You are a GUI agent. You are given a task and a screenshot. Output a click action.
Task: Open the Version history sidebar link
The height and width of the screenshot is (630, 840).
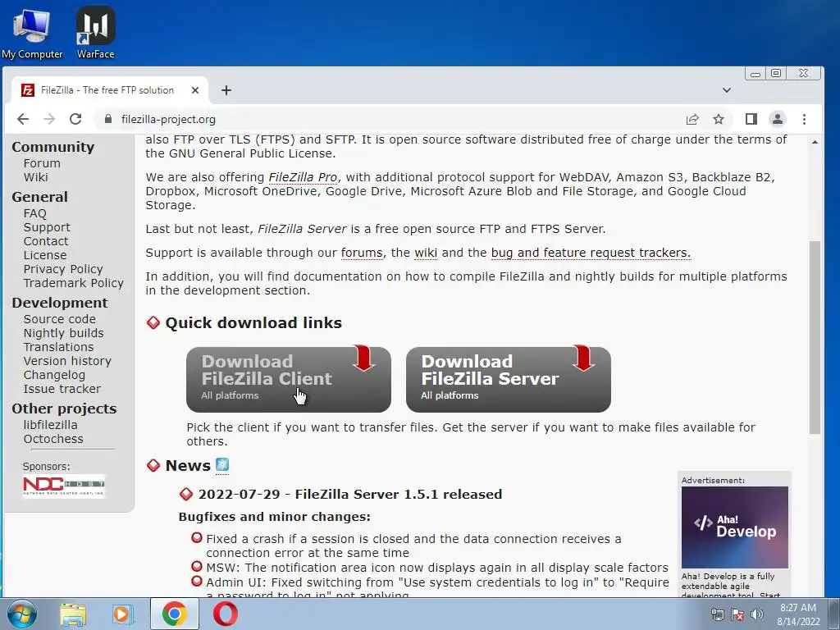pos(67,361)
